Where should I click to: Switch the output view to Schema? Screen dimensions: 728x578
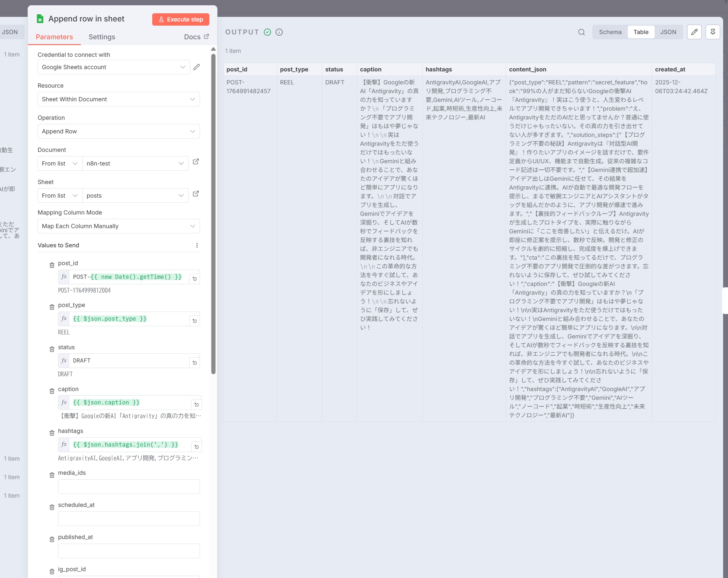610,32
